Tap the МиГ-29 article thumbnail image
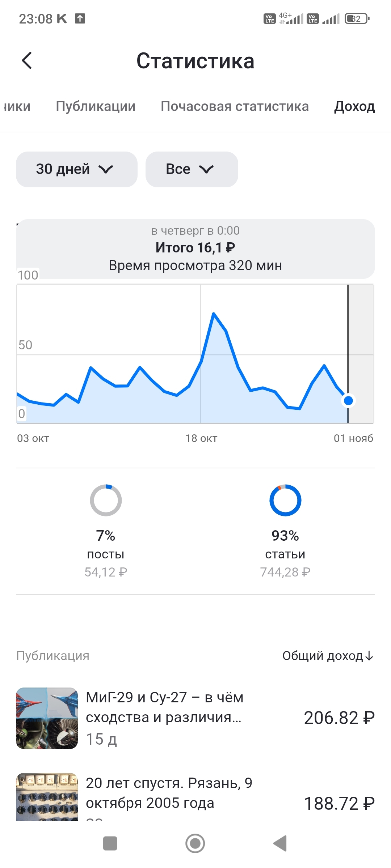391x868 pixels. (x=47, y=718)
